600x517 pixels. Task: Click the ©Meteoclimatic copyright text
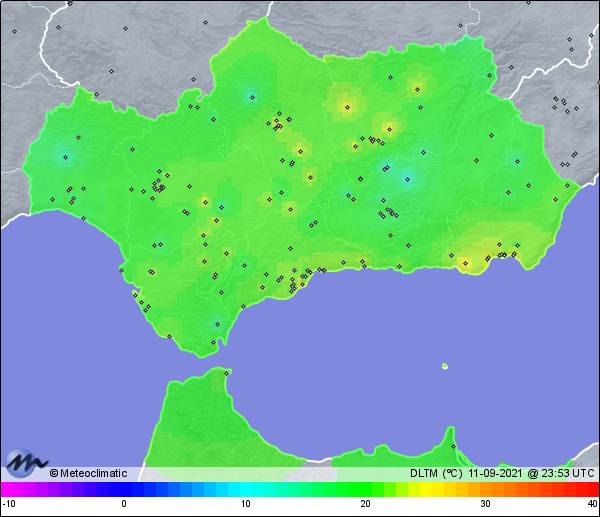tap(88, 473)
